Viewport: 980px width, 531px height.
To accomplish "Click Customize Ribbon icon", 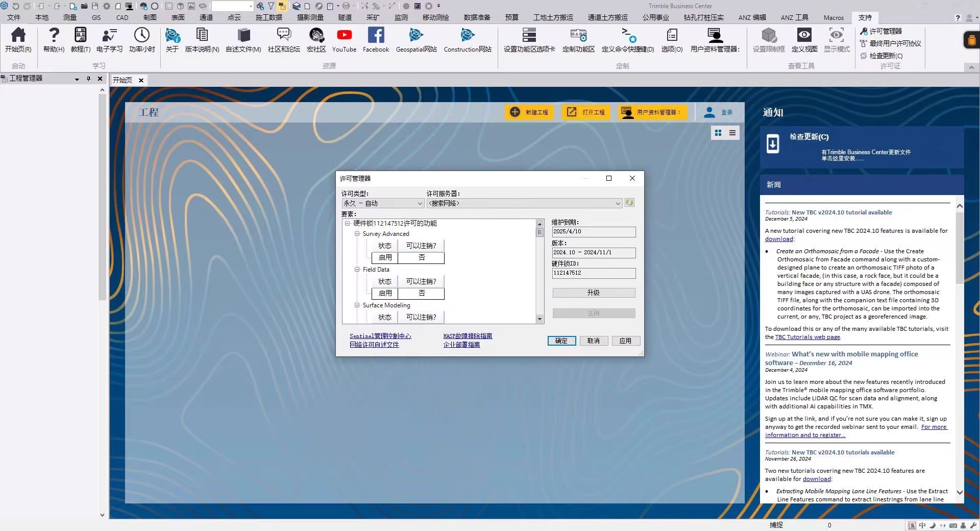I will coord(578,39).
